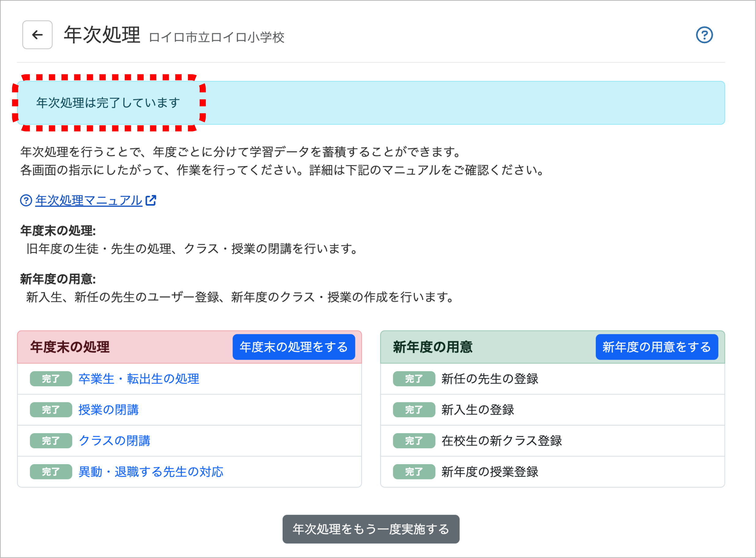756x558 pixels.
Task: Select the 在校生の新クラス登録 row
Action: pyautogui.click(x=502, y=441)
